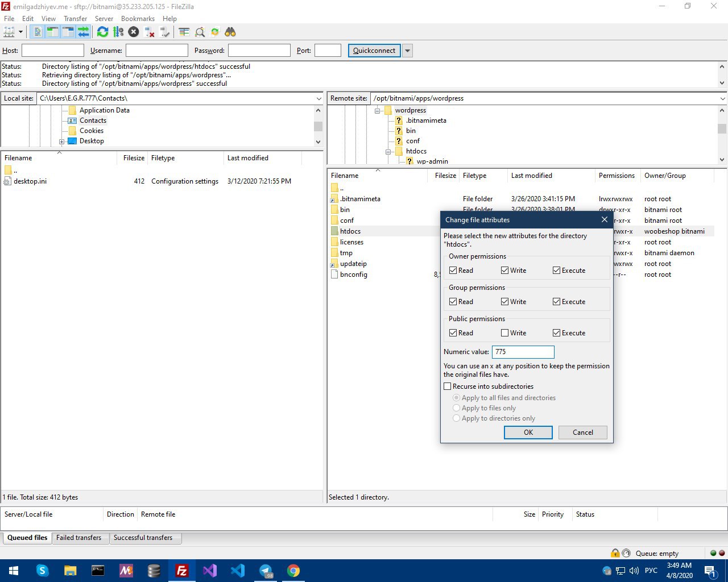This screenshot has width=728, height=582.
Task: Open File Explorer from the taskbar
Action: click(x=70, y=571)
